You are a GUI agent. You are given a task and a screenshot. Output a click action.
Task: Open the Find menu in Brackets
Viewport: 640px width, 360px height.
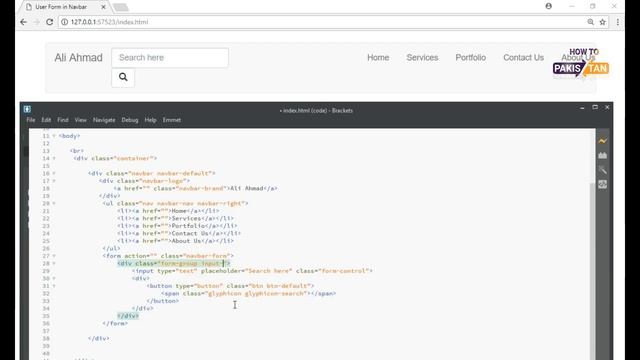63,120
